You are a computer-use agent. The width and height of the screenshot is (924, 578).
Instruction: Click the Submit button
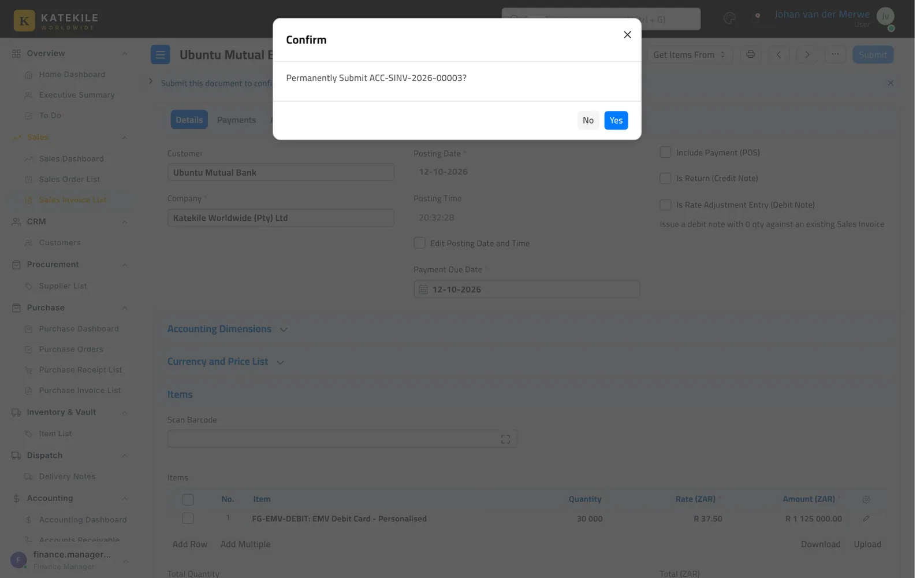(x=873, y=54)
